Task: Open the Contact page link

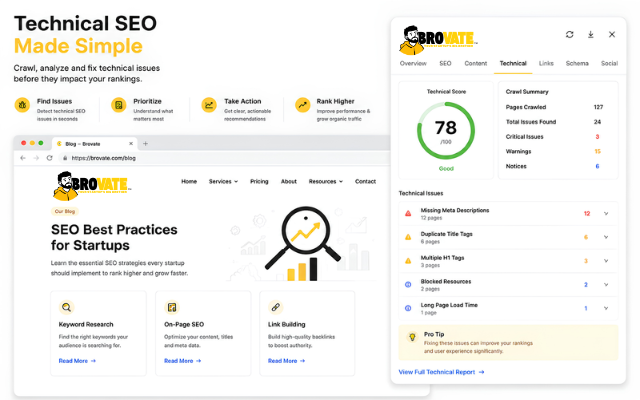Action: pyautogui.click(x=365, y=181)
